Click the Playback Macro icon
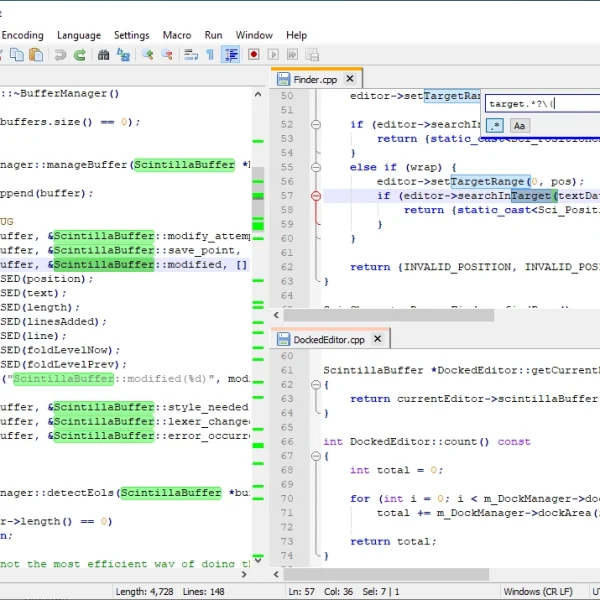 tap(273, 55)
